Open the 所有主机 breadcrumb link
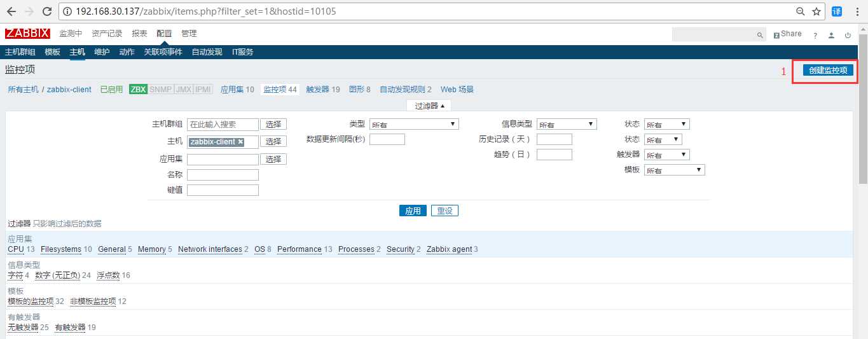868x339 pixels. [x=23, y=90]
